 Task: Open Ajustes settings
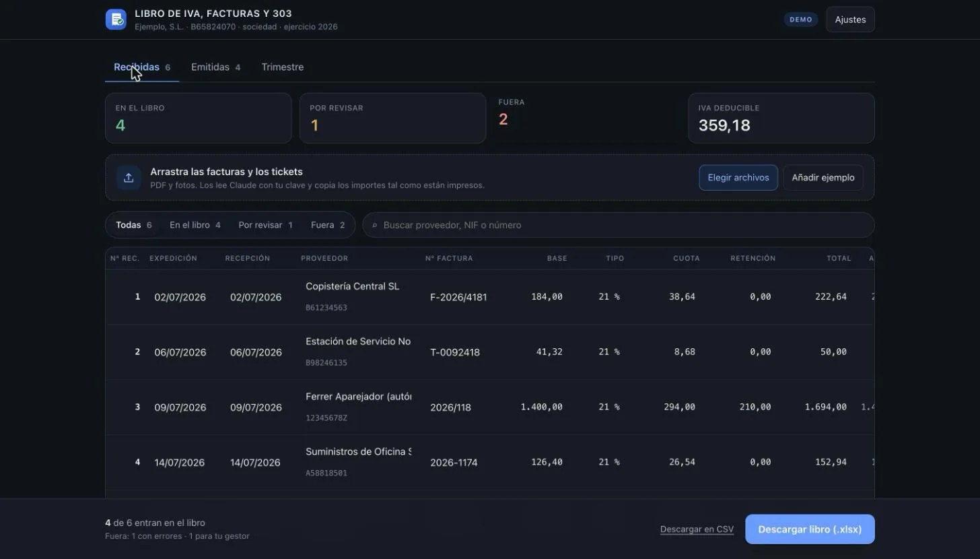[x=850, y=20]
